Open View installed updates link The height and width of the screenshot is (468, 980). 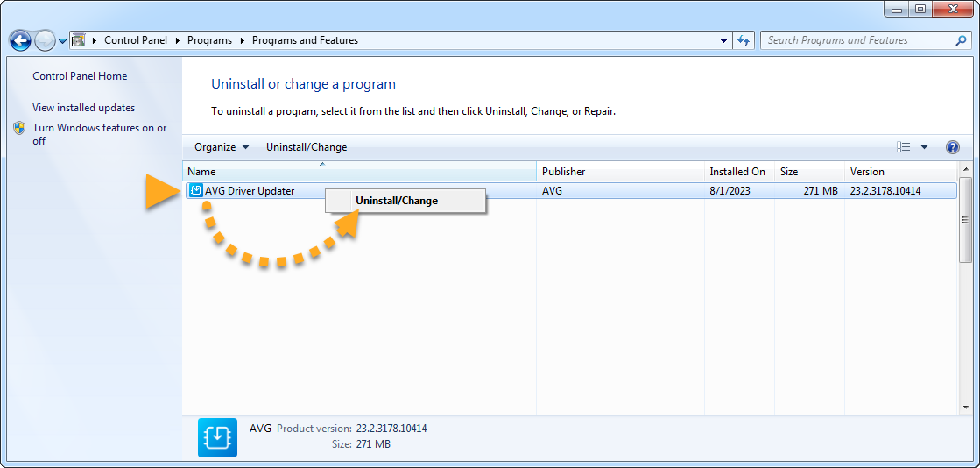pyautogui.click(x=84, y=108)
